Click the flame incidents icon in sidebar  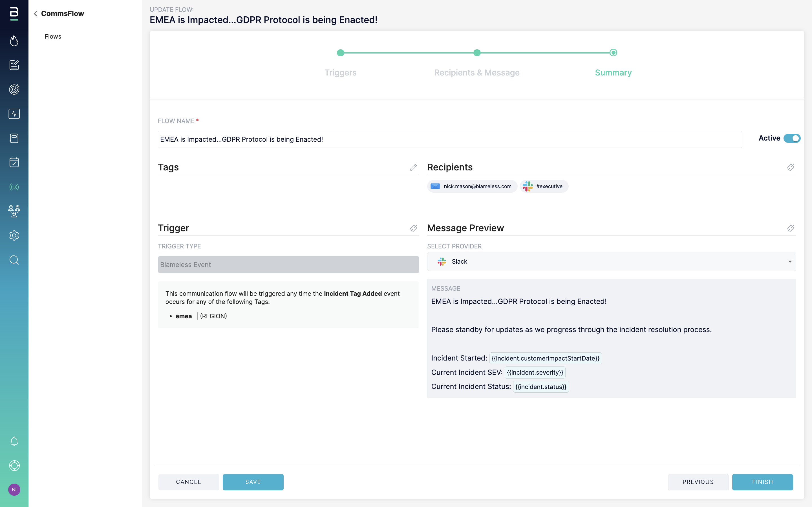point(14,41)
